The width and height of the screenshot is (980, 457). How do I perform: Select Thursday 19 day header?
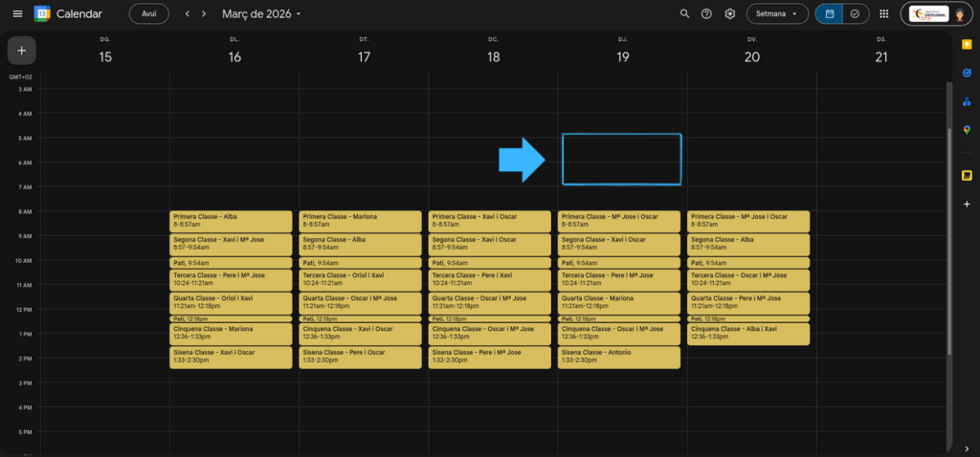(x=622, y=57)
